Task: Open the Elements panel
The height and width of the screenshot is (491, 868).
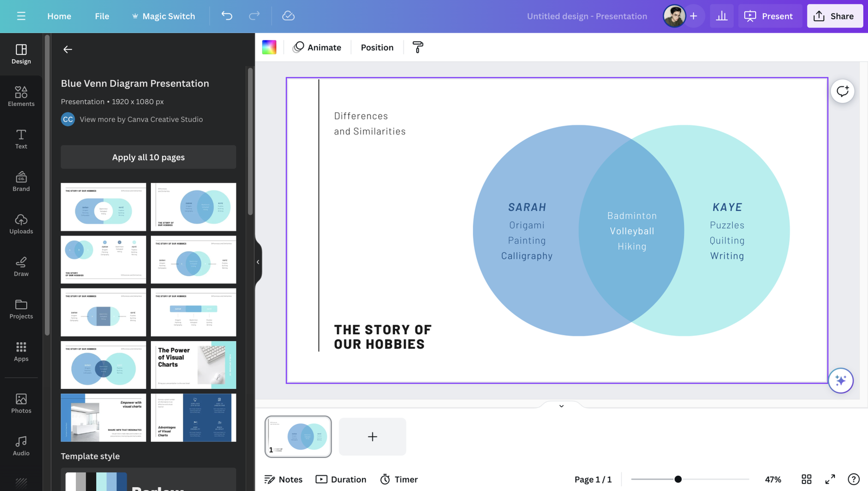Action: tap(21, 97)
